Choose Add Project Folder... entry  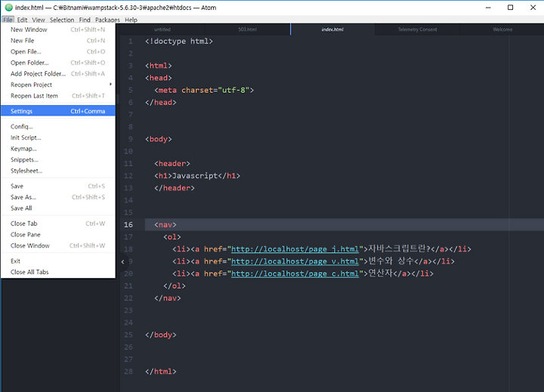click(58, 74)
